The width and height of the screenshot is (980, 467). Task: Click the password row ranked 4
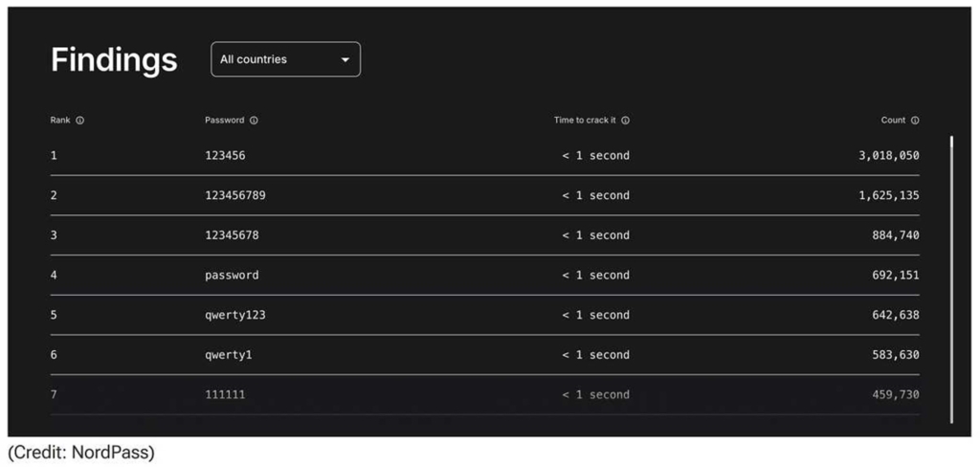[x=485, y=275]
